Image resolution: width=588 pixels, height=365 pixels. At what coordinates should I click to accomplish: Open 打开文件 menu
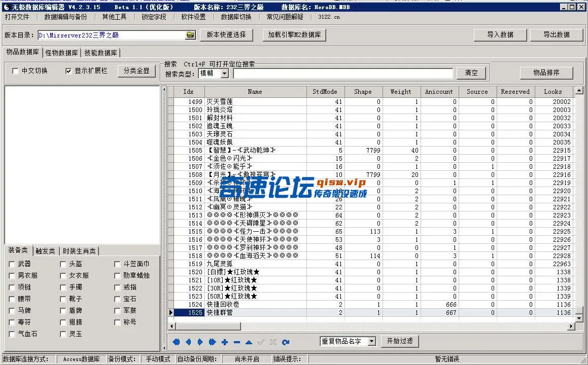[17, 17]
